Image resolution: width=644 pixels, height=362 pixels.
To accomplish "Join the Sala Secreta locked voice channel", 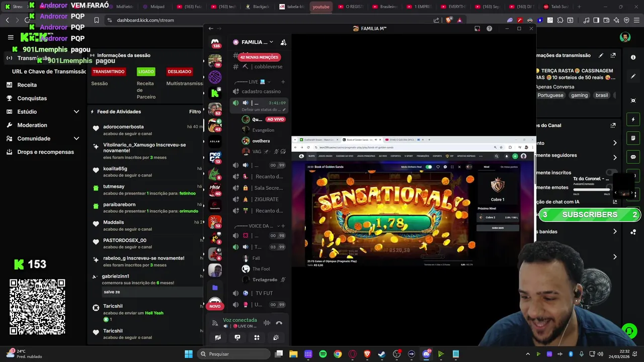I will point(259,188).
